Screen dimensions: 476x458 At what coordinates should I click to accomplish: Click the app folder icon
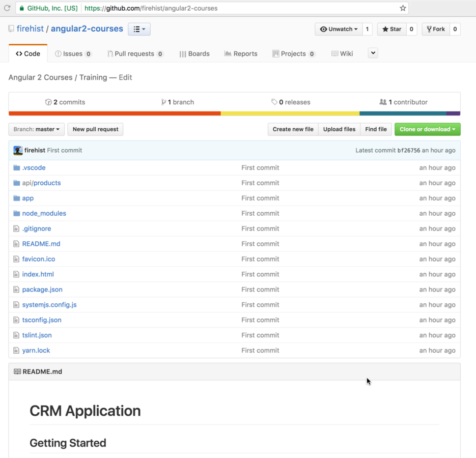coord(17,198)
